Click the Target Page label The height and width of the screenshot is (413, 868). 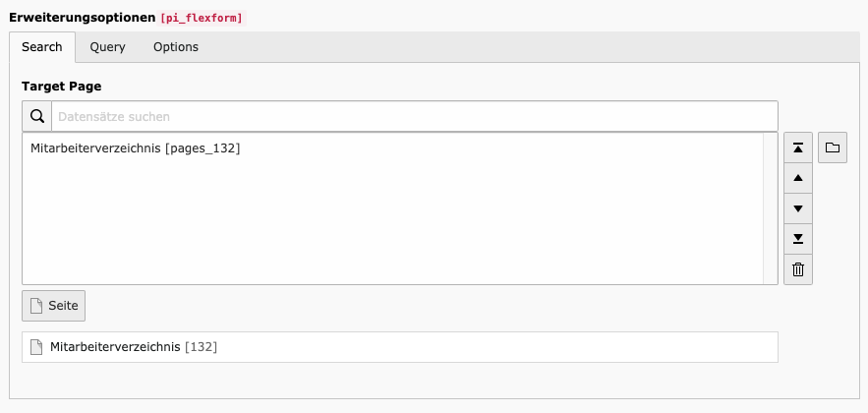pyautogui.click(x=62, y=87)
